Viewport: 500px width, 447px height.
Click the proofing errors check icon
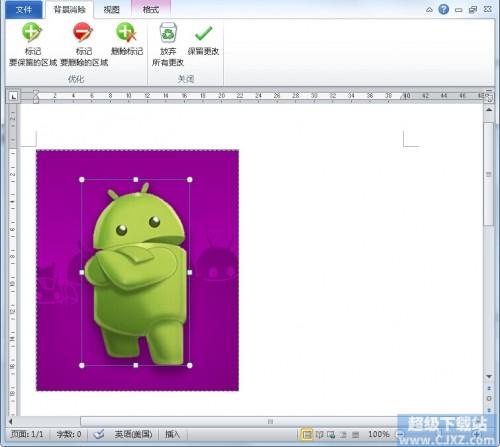(x=99, y=434)
